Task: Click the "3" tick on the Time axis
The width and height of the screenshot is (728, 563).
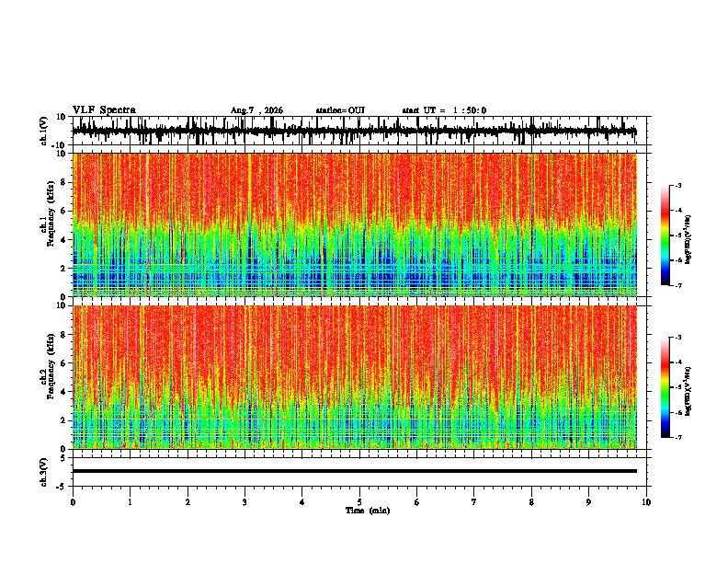Action: pos(245,502)
